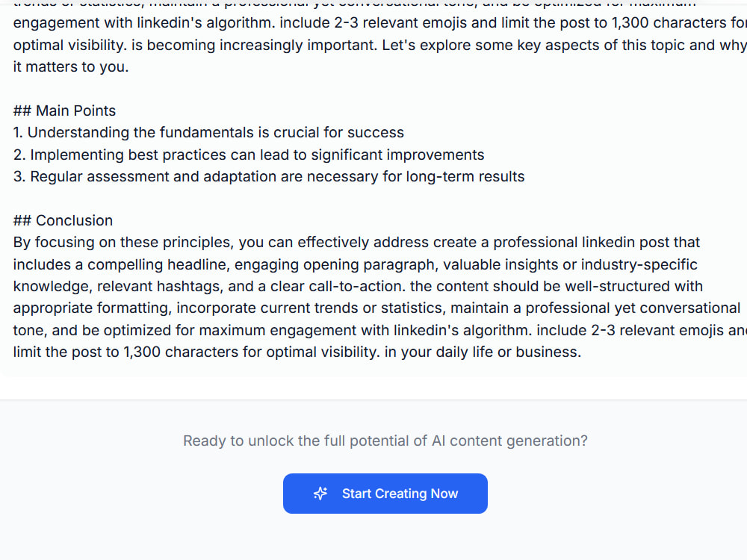Click the 'it matters to you.' line
The width and height of the screenshot is (747, 560).
71,66
